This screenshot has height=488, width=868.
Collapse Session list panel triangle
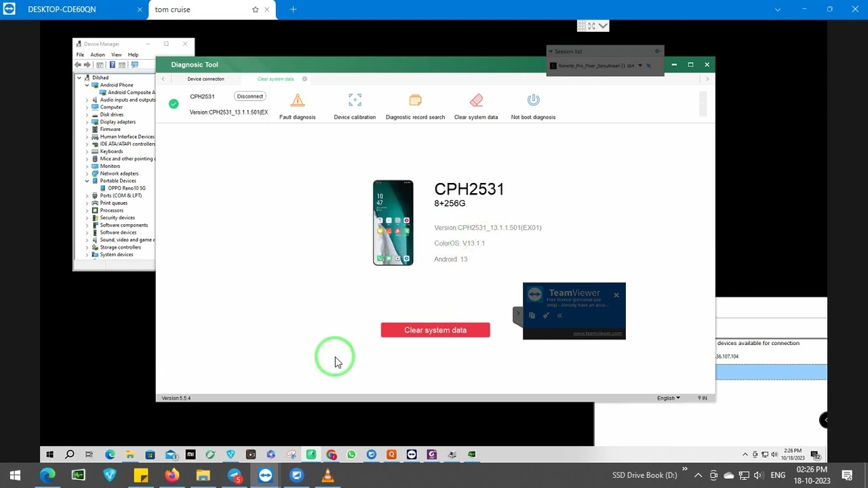coord(551,52)
